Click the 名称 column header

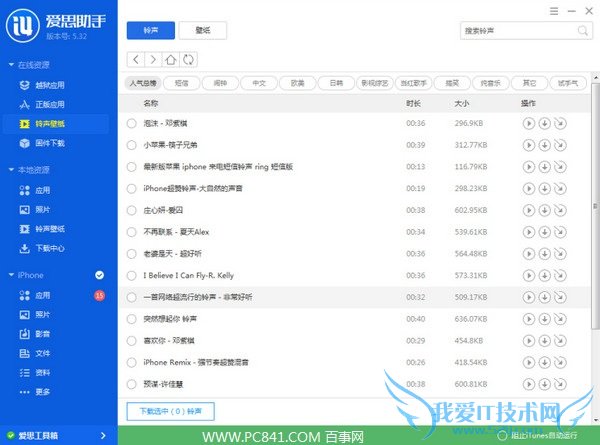point(151,103)
